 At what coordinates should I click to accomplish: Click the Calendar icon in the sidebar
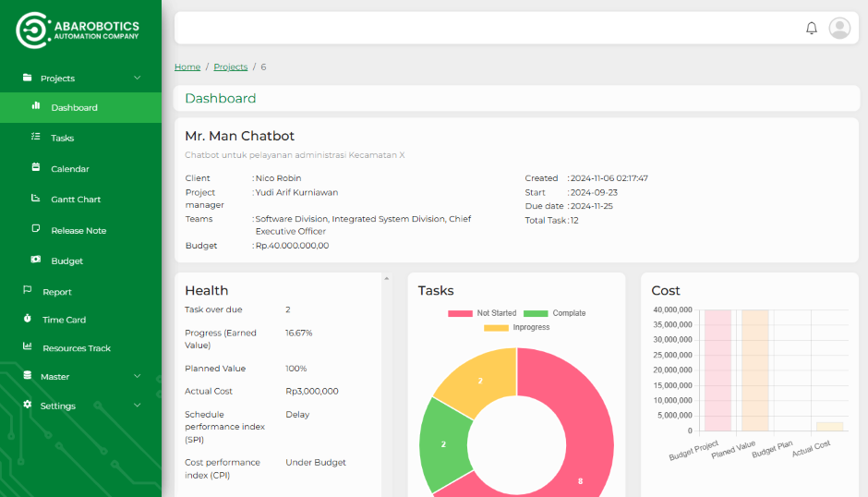[x=36, y=167]
